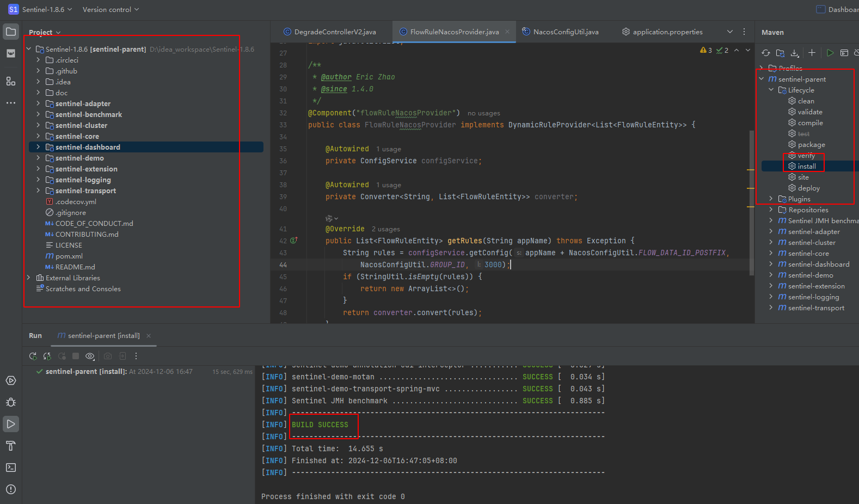The width and height of the screenshot is (859, 504).
Task: Generate sources and update folders in Maven
Action: [x=781, y=53]
